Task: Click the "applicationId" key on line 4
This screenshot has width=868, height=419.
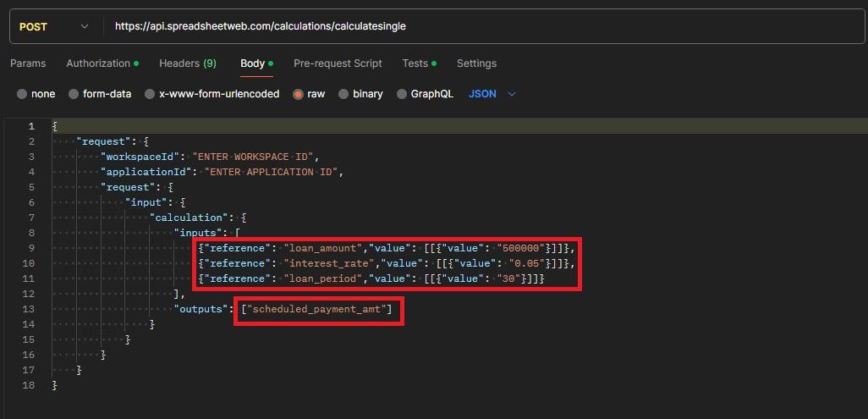Action: pyautogui.click(x=146, y=173)
